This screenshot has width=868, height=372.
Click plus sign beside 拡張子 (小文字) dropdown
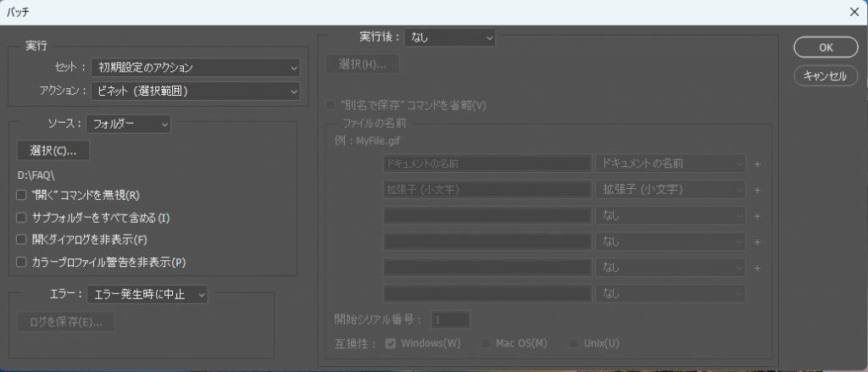pos(757,190)
